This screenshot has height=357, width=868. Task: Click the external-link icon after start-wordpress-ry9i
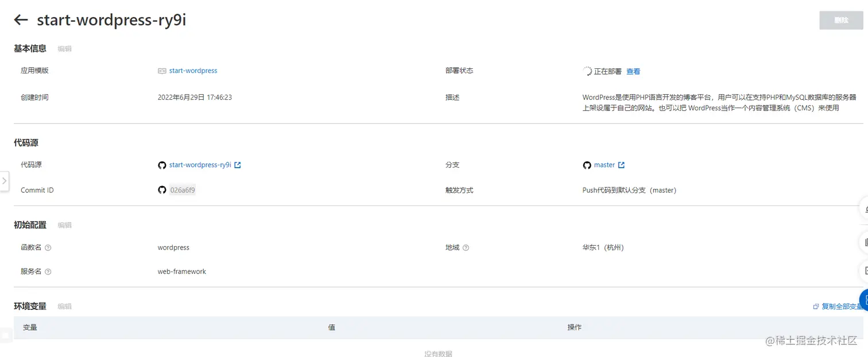click(x=238, y=165)
